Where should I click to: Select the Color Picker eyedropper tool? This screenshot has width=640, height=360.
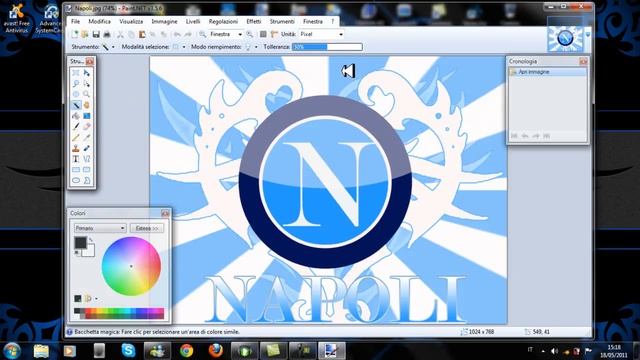[87, 138]
